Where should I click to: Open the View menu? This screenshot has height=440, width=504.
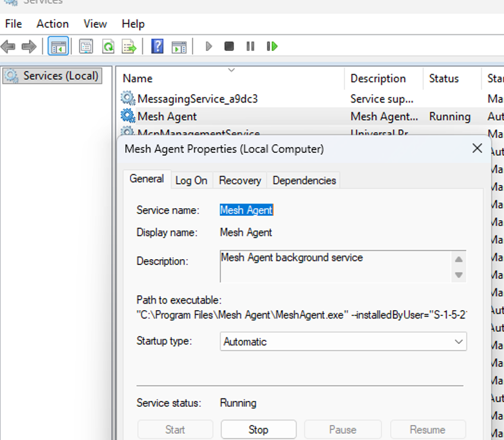click(95, 24)
